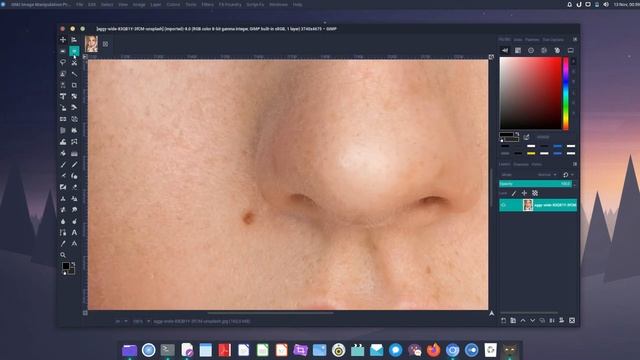
Task: Toggle lock alpha channel on the layer
Action: pos(535,193)
